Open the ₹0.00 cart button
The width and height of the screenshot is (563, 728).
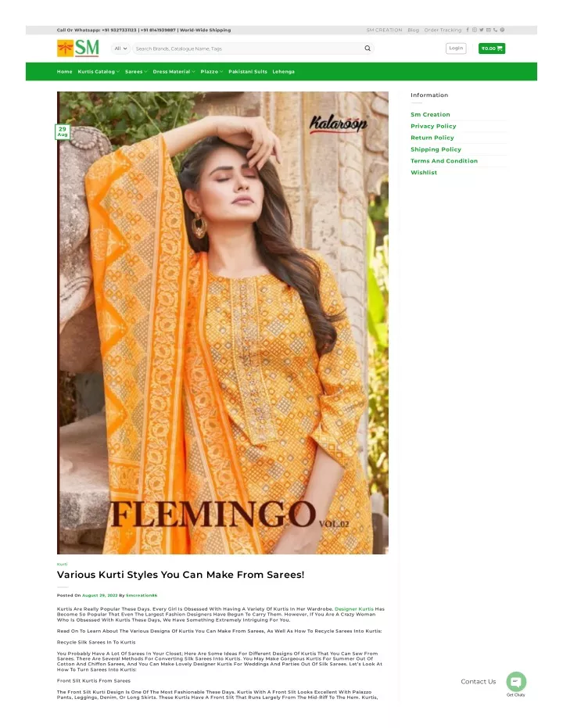(x=492, y=48)
